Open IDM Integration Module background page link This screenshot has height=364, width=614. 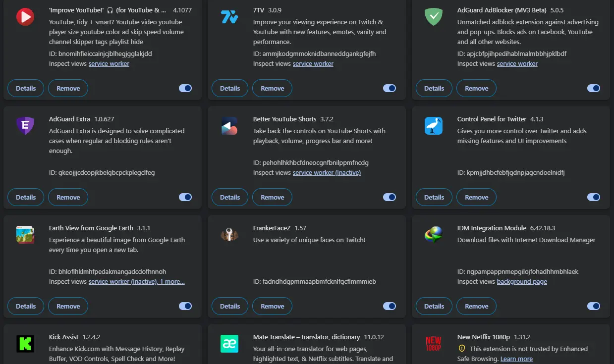click(522, 281)
